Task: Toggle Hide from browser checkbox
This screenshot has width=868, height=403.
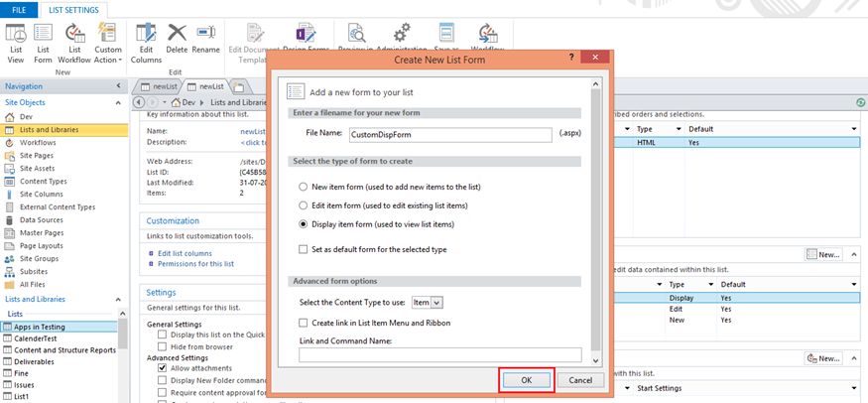Action: (x=163, y=346)
